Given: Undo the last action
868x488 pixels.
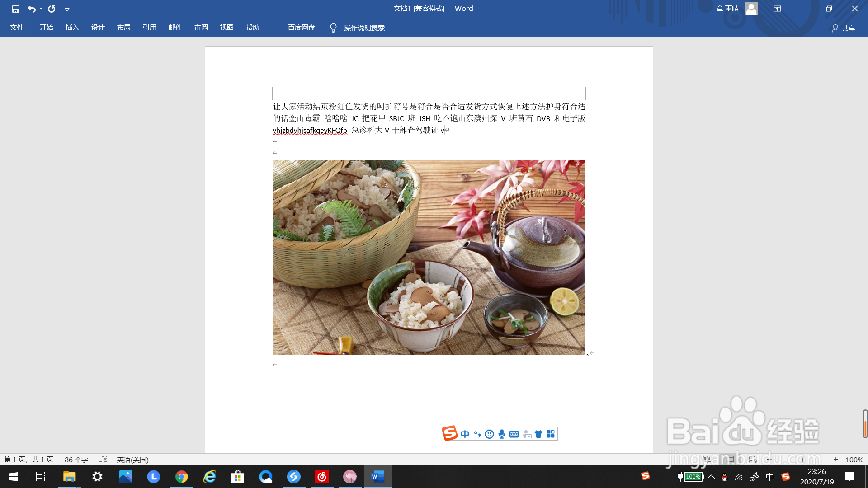Looking at the screenshot, I should click(x=30, y=9).
